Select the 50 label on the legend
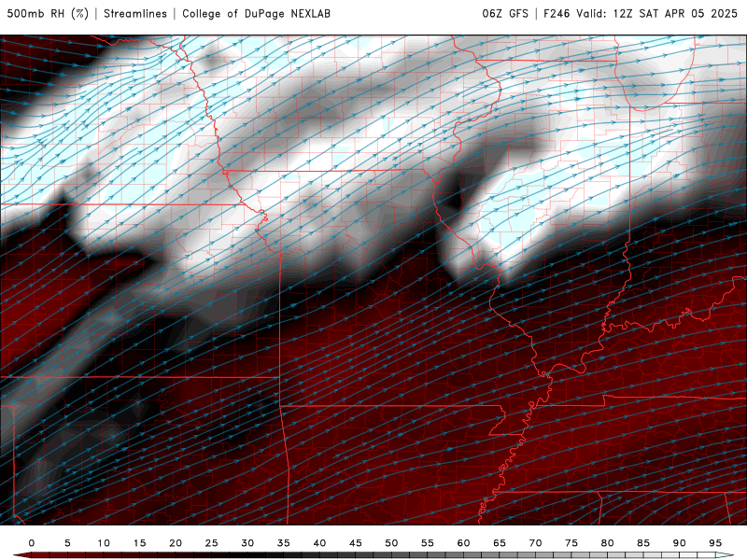This screenshot has height=560, width=747. click(391, 543)
